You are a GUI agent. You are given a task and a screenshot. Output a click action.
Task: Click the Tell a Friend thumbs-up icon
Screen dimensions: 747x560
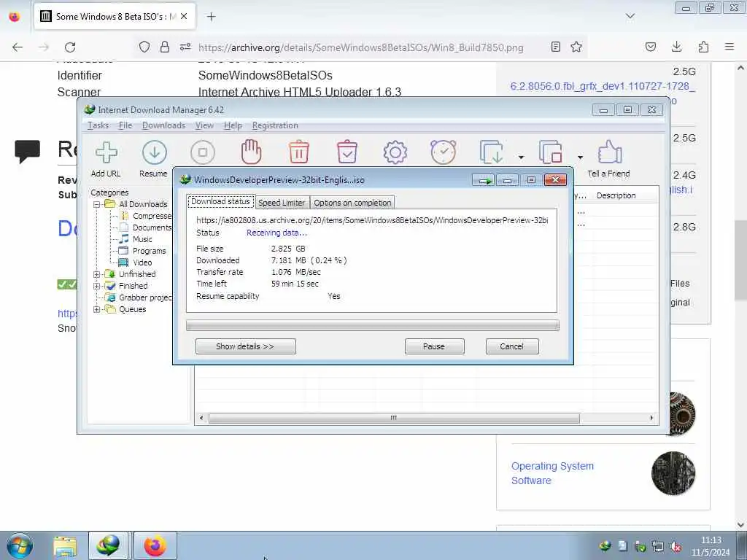tap(610, 152)
